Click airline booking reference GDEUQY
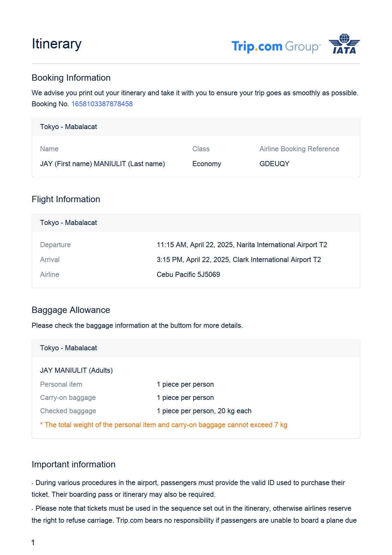The height and width of the screenshot is (555, 392). [274, 164]
